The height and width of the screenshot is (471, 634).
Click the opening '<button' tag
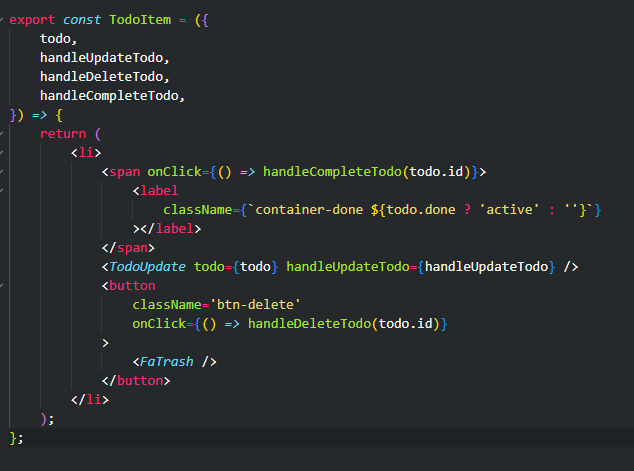(x=128, y=286)
